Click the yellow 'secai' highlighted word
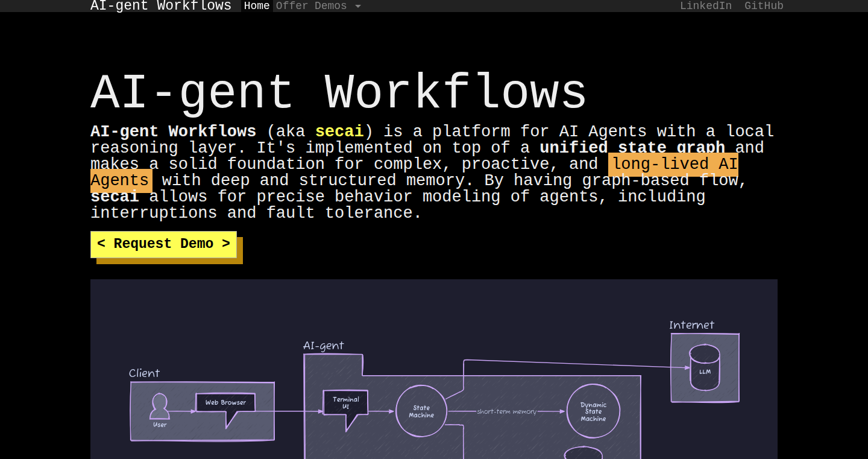This screenshot has width=868, height=459. tap(339, 131)
